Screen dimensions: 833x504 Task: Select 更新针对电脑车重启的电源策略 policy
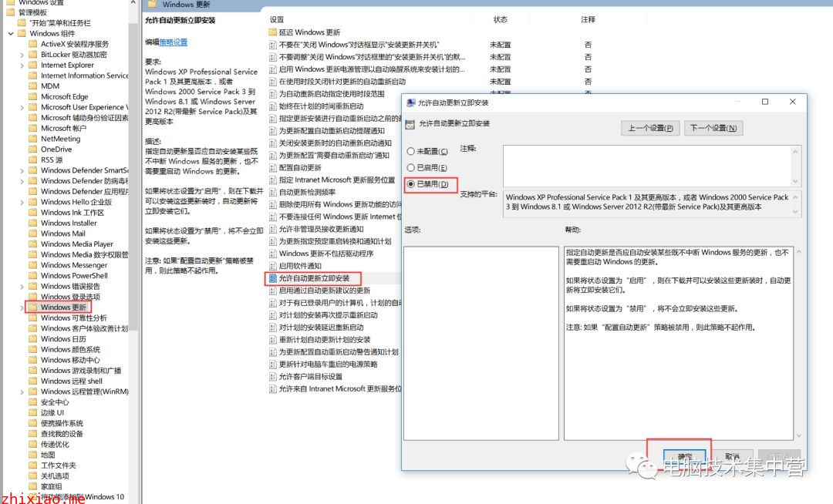tap(329, 365)
